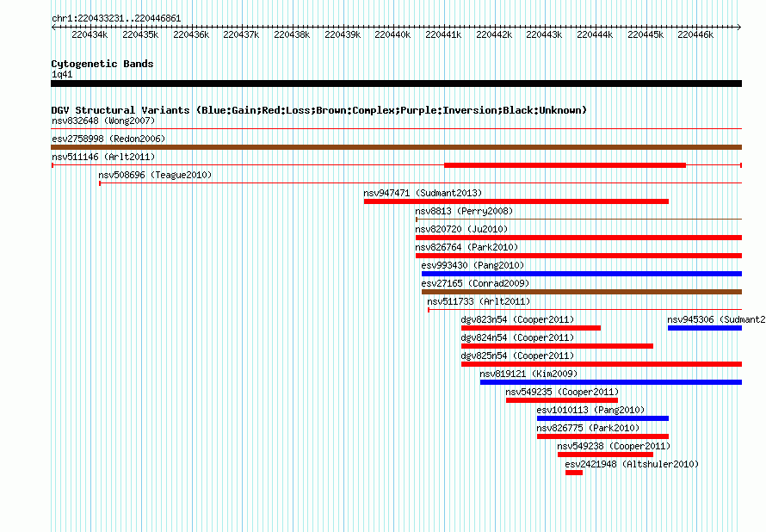Open the nsv826764 (Park2010) label
Viewport: 766px width, 532px height.
tap(466, 247)
